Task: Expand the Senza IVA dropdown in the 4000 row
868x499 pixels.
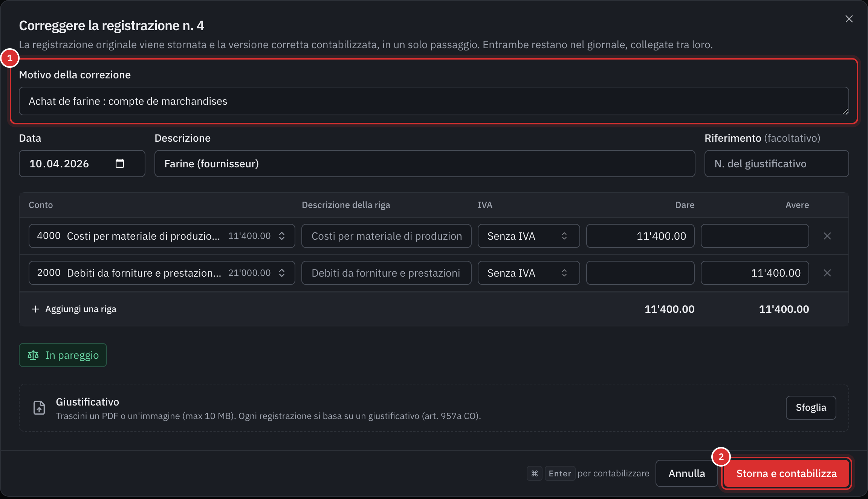Action: [x=529, y=236]
